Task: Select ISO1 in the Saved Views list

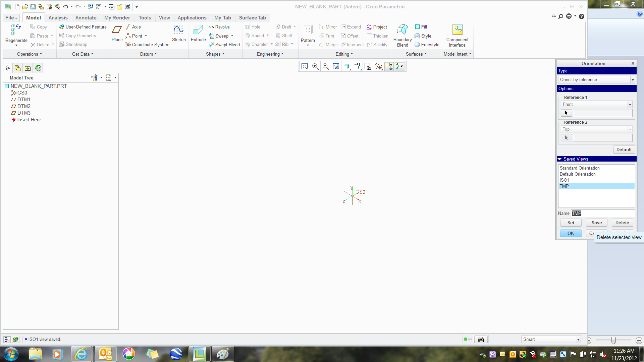Action: [596, 180]
